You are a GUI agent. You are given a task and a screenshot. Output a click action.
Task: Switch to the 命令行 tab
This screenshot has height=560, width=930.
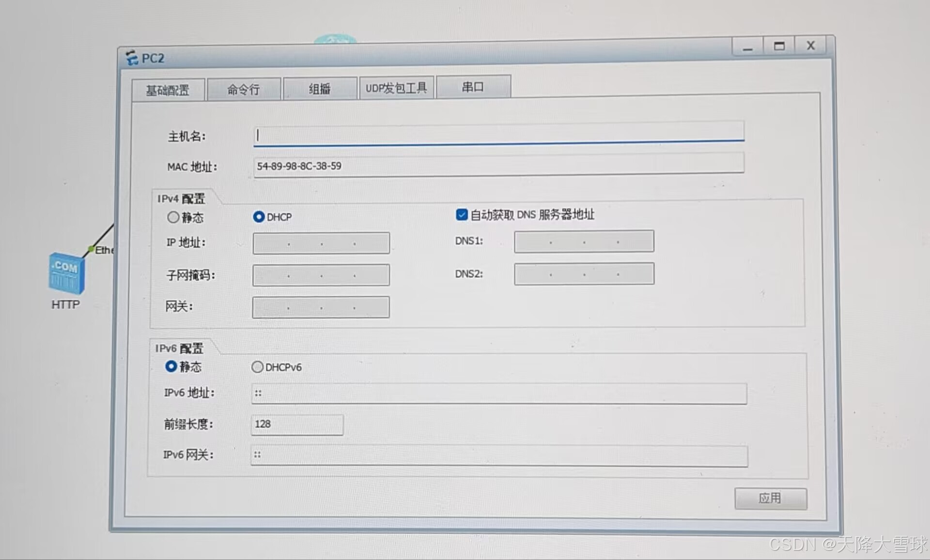[x=244, y=90]
